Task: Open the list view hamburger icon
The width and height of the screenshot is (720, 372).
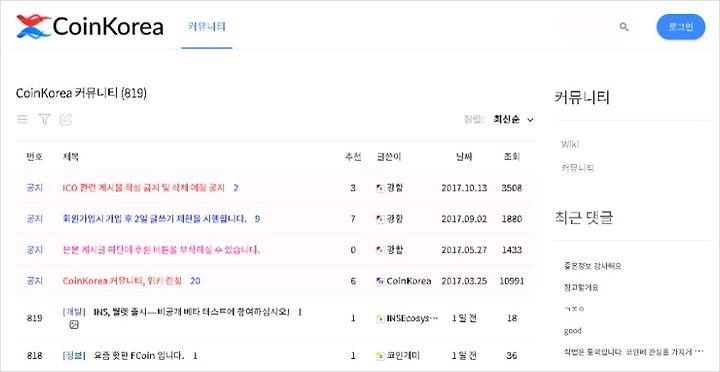Action: [x=22, y=119]
